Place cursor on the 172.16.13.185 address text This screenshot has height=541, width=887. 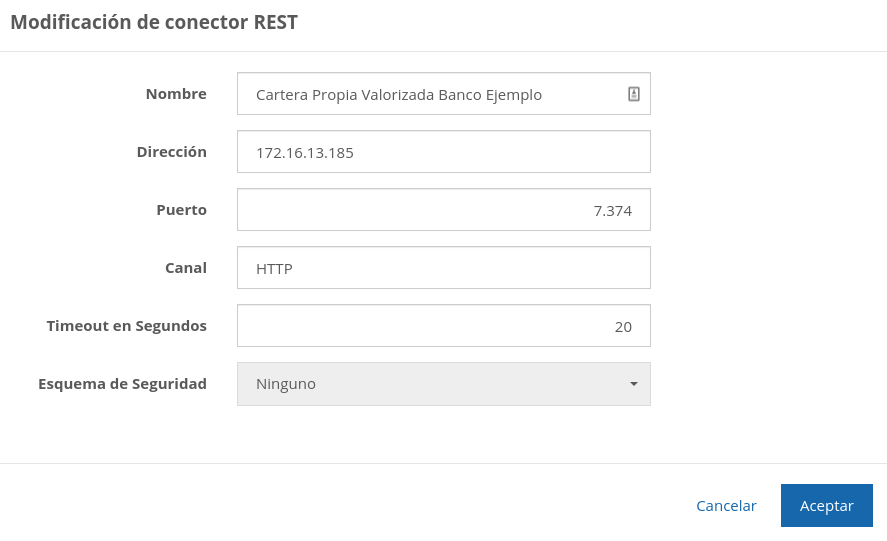tap(305, 153)
